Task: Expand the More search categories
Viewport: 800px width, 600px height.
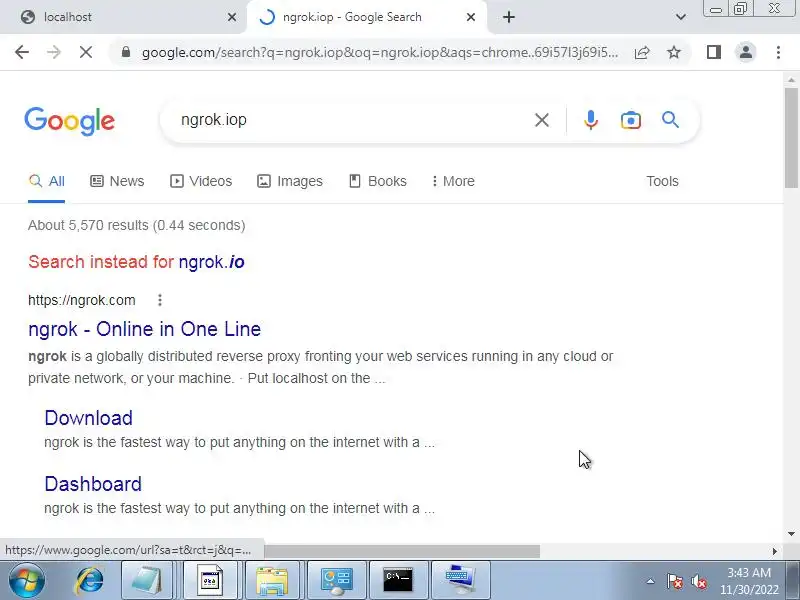Action: [x=453, y=182]
